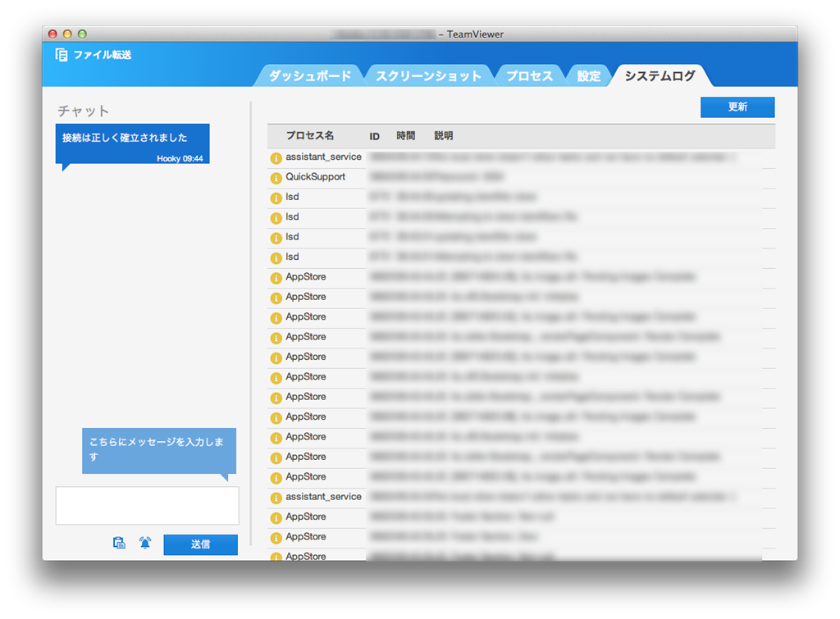The height and width of the screenshot is (619, 840).
Task: Click the clipboard paste icon beside 送信
Action: 119,543
